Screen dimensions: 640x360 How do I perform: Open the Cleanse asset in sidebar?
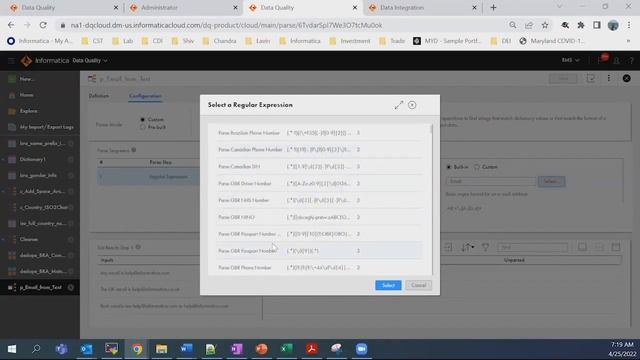29,239
